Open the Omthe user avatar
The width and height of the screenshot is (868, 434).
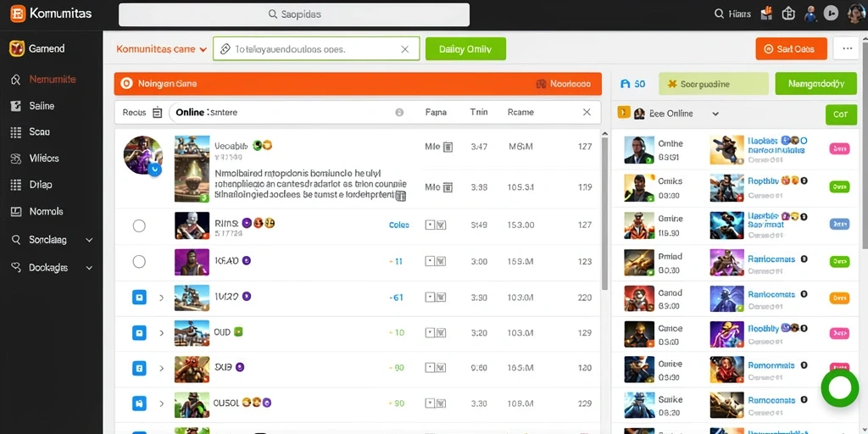[x=639, y=150]
